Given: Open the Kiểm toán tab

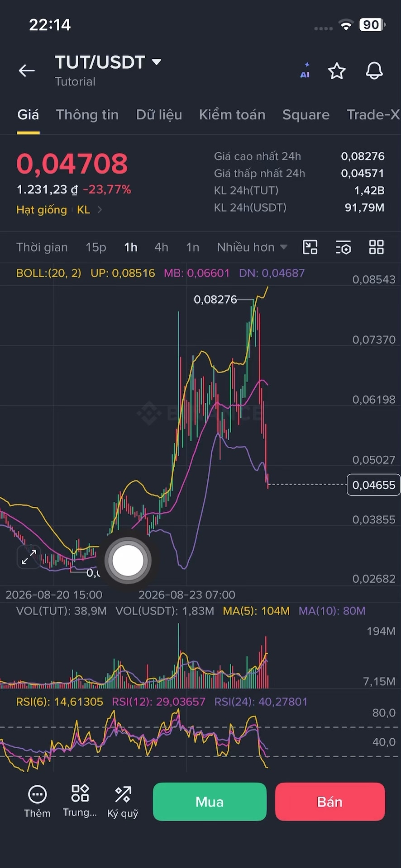Looking at the screenshot, I should pyautogui.click(x=232, y=115).
